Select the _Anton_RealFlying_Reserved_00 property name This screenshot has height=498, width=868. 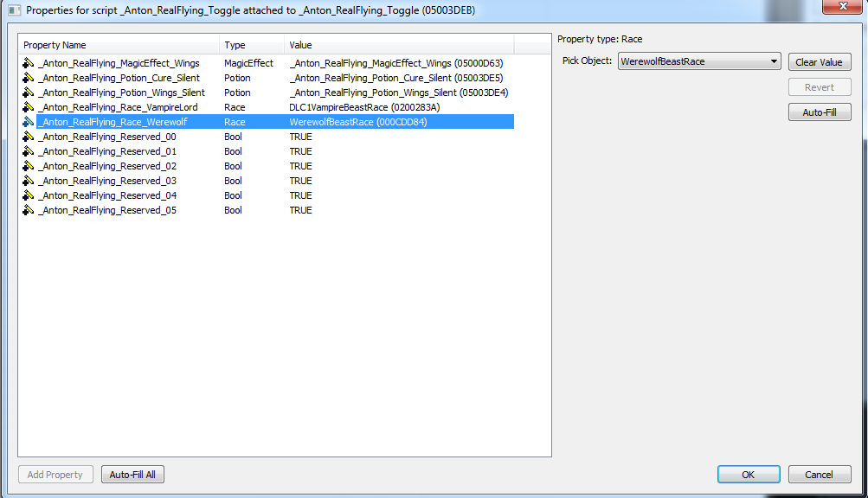[x=106, y=137]
